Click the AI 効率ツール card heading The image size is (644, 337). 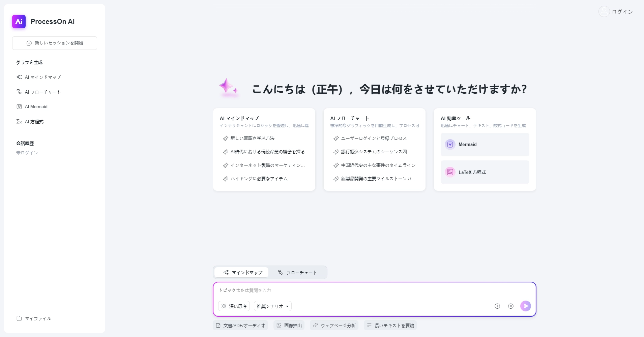456,118
